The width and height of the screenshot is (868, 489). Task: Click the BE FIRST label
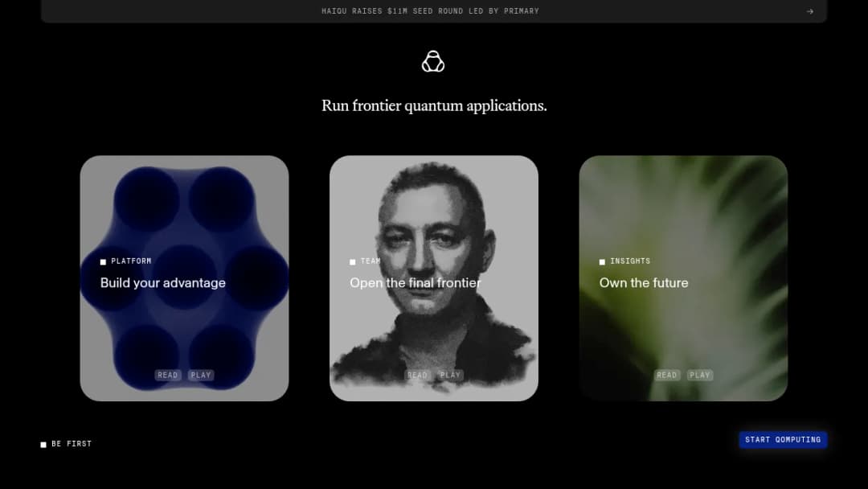click(x=72, y=444)
